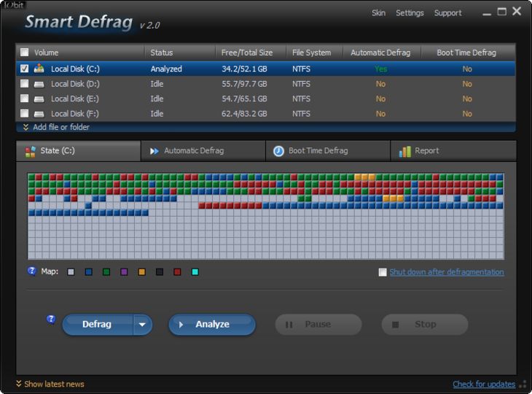Click the Local Disk (D:) drive icon
The width and height of the screenshot is (532, 394).
tap(39, 84)
